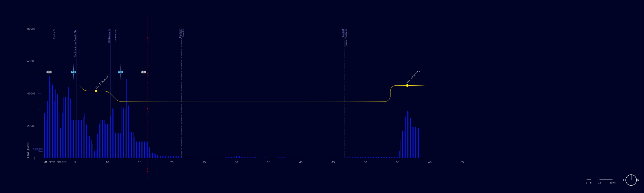Viewport: 644px width, 193px height.
Task: Click the 700 badge by Sir John A. MacDonald Blvd
Action: tap(73, 72)
